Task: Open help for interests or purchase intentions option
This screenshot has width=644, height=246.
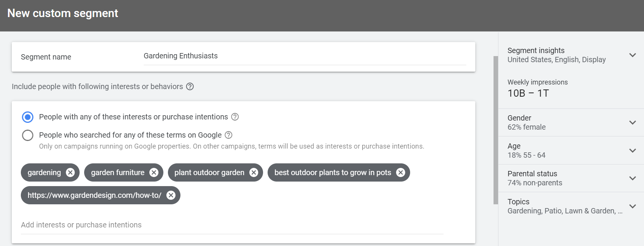Action: tap(235, 117)
